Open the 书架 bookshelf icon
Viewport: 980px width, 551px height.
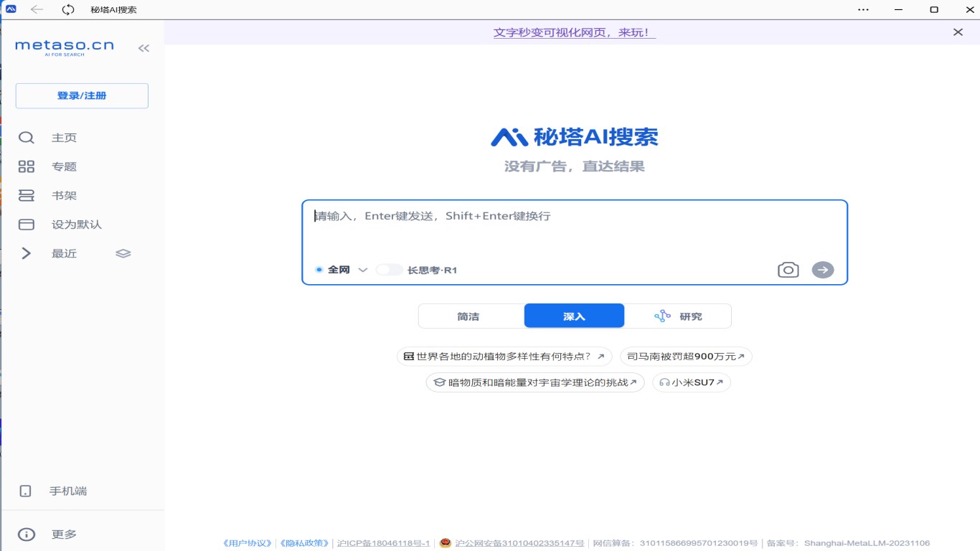(x=26, y=195)
